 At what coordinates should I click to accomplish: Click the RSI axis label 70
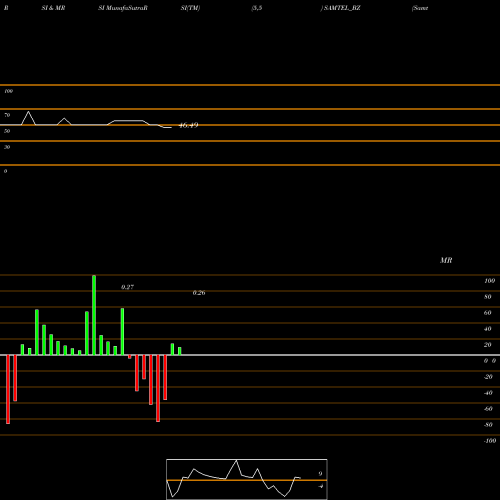point(7,115)
